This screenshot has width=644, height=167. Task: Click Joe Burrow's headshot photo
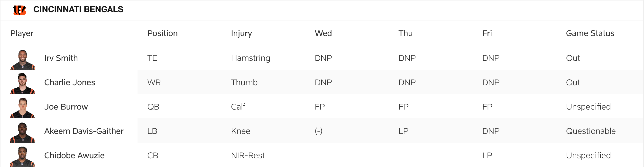click(22, 108)
